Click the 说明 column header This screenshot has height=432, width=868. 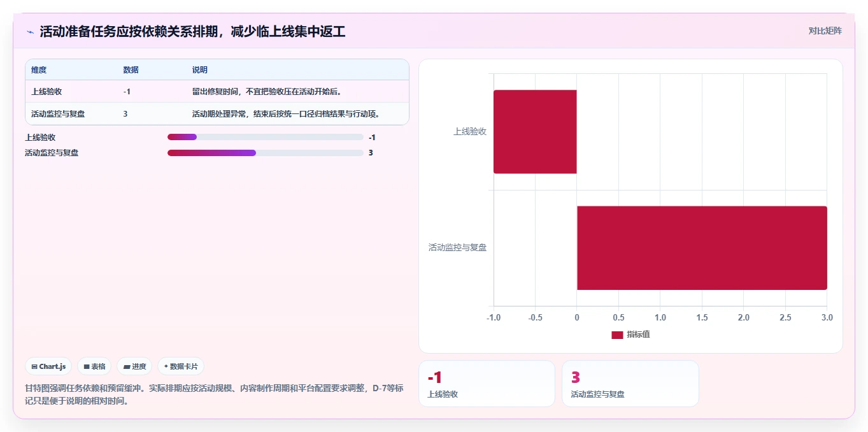[x=200, y=70]
